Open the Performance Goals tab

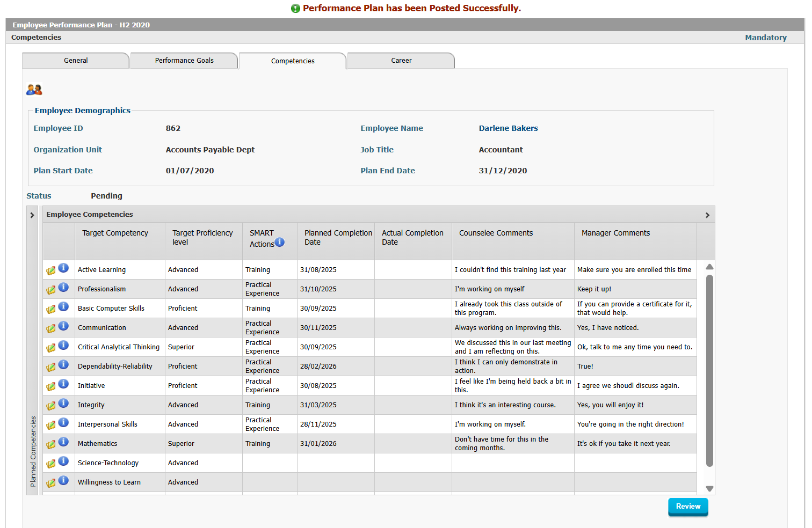coord(184,61)
